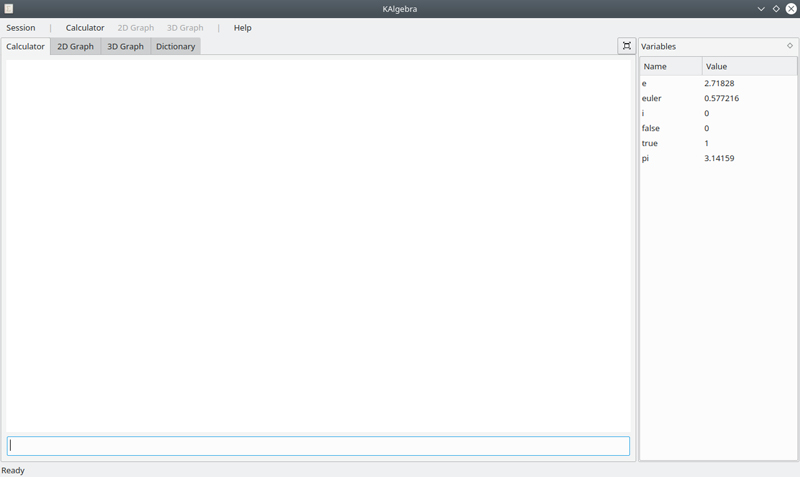Maximize the KAlgebra window

coord(776,9)
